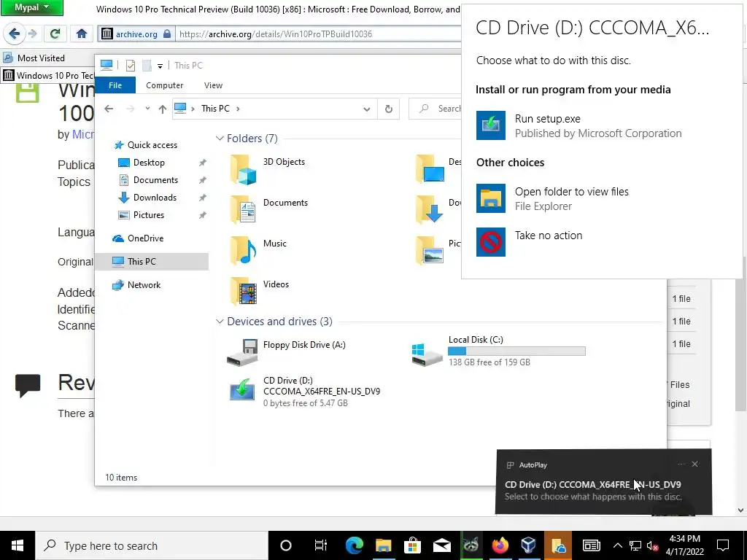Click the taskbar search box

click(152, 545)
